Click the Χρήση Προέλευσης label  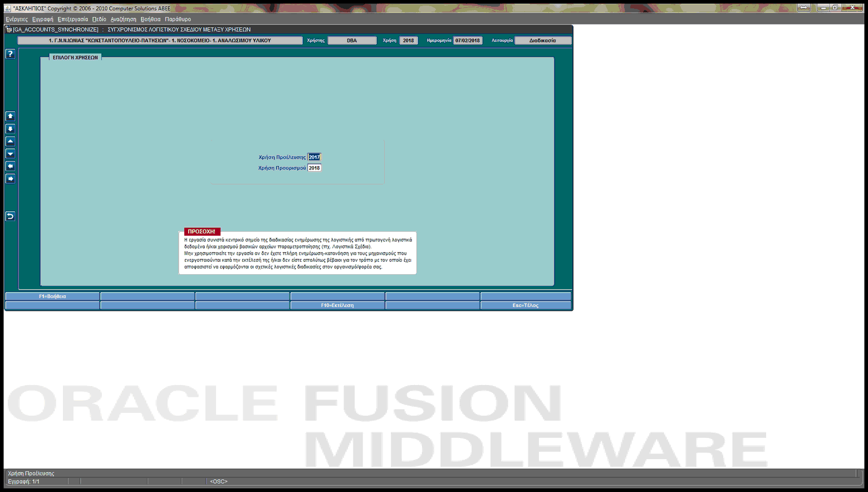coord(282,157)
